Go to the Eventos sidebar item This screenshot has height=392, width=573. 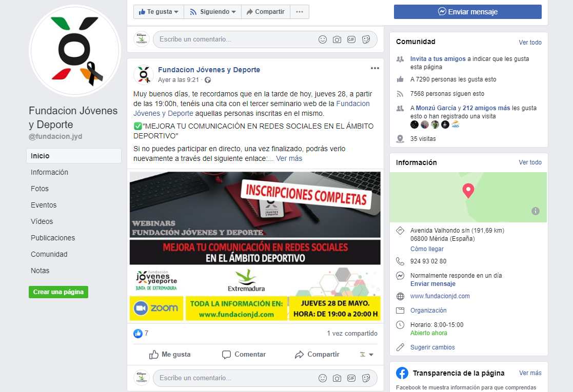(x=44, y=205)
